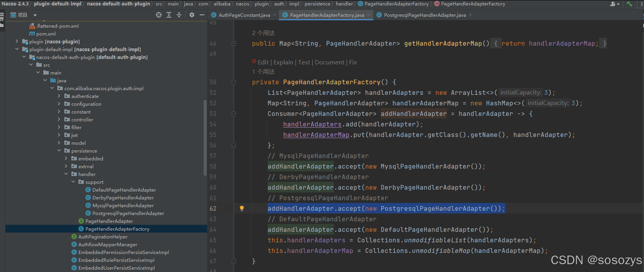Click Nacos-2.4.3 breadcrumb

[x=15, y=4]
